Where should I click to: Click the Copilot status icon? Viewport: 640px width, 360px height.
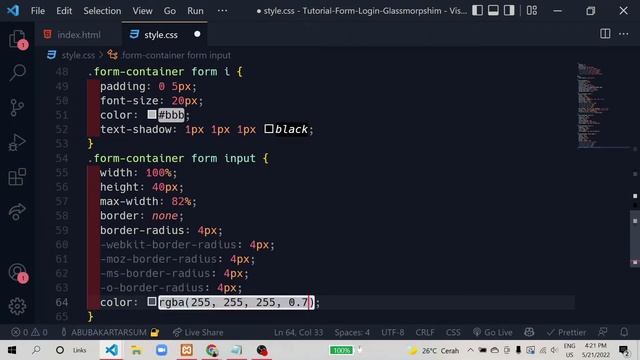529,332
